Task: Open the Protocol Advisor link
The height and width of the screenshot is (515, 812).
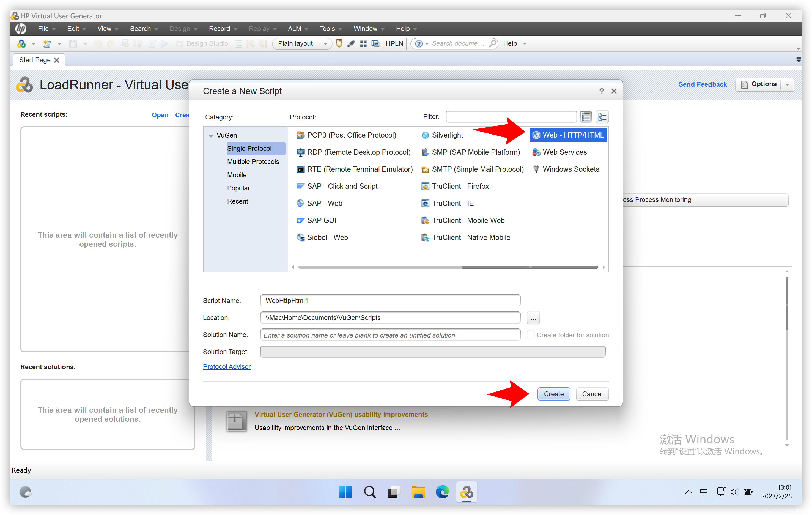Action: [x=227, y=367]
